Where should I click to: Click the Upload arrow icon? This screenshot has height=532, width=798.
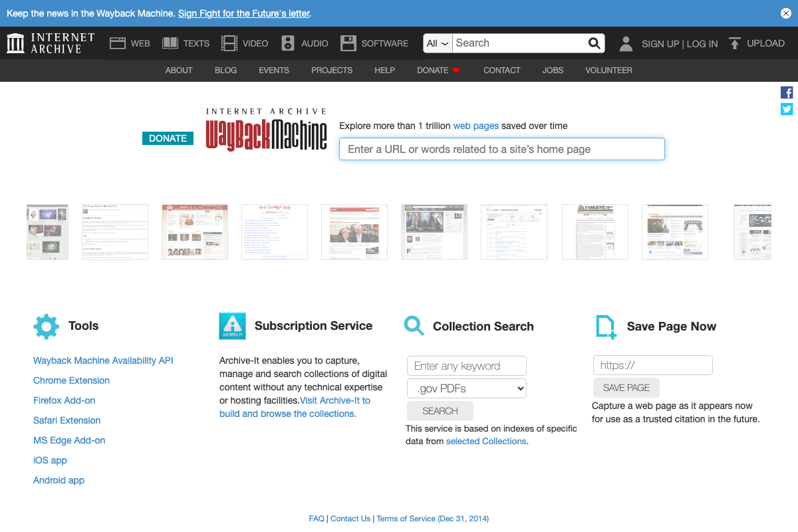(x=735, y=43)
